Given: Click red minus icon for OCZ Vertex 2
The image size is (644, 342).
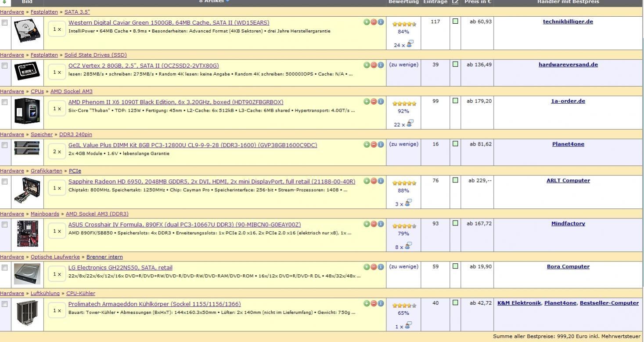Looking at the screenshot, I should pyautogui.click(x=374, y=65).
